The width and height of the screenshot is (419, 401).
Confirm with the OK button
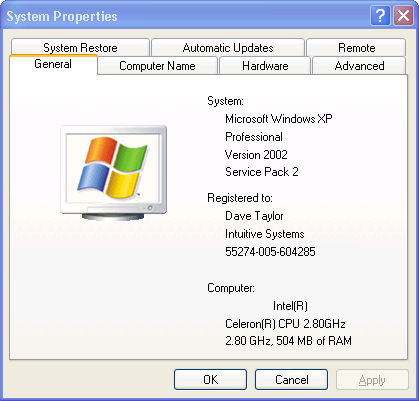pos(210,379)
